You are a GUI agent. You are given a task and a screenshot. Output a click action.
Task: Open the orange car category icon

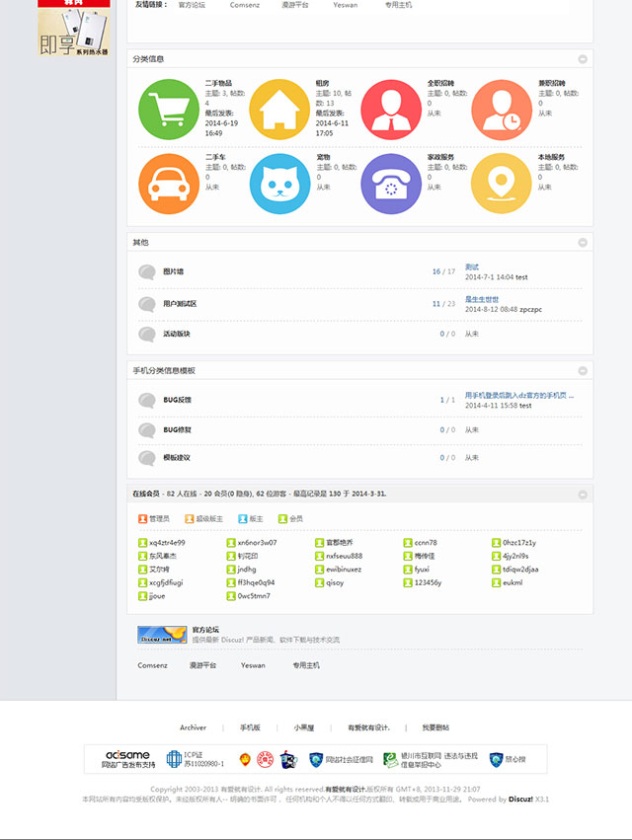(171, 184)
